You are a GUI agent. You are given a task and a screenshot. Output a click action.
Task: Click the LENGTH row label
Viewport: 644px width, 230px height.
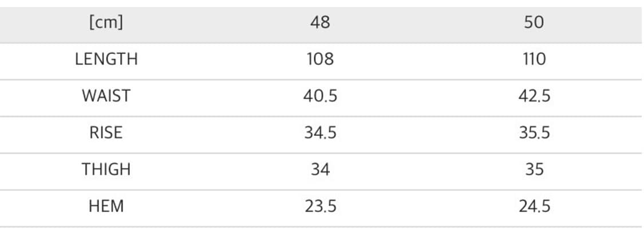point(106,59)
